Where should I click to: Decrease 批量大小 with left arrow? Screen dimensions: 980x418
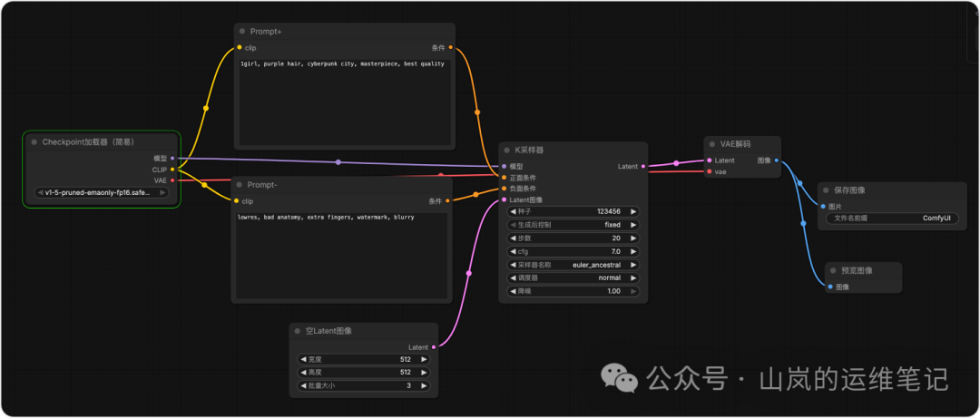click(304, 386)
